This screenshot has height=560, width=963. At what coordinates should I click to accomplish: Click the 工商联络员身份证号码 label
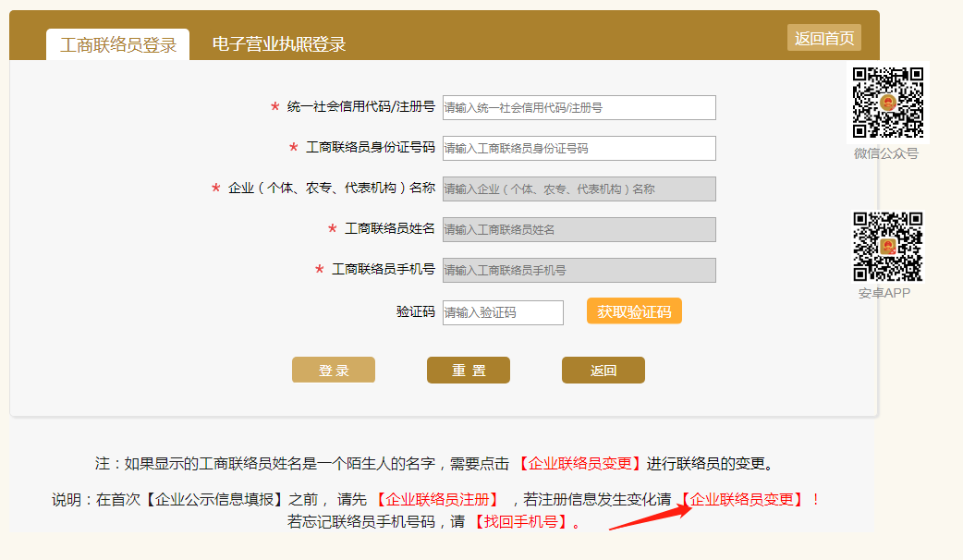(x=371, y=147)
